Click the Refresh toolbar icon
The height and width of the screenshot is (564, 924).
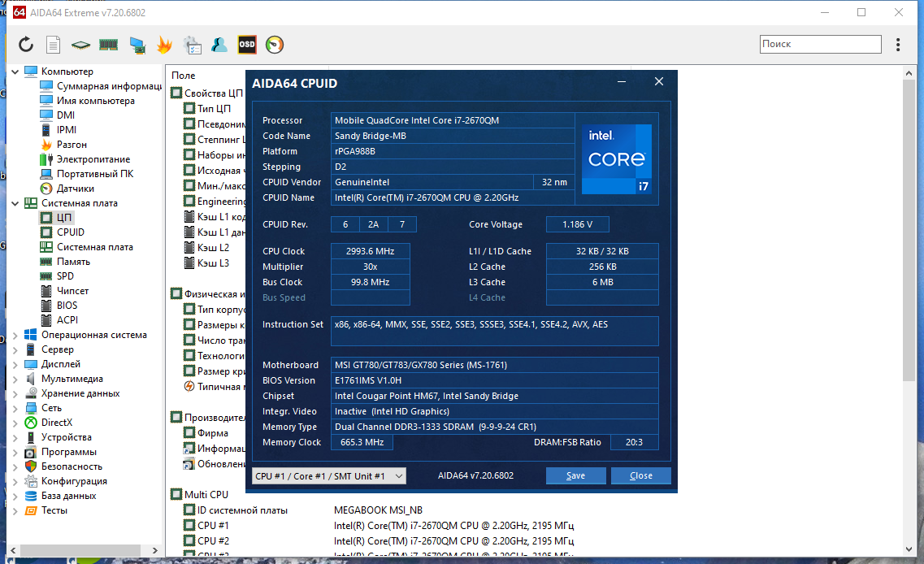coord(26,45)
